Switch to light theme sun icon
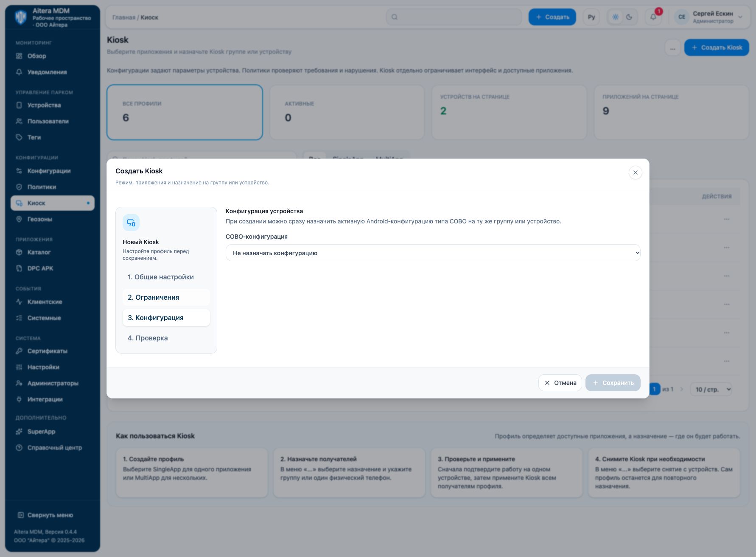Image resolution: width=756 pixels, height=557 pixels. pyautogui.click(x=616, y=17)
